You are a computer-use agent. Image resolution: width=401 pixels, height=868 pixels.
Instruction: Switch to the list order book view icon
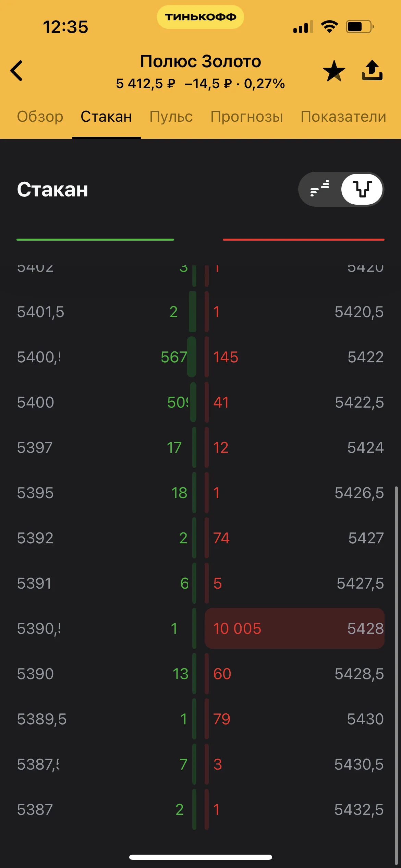[x=320, y=189]
